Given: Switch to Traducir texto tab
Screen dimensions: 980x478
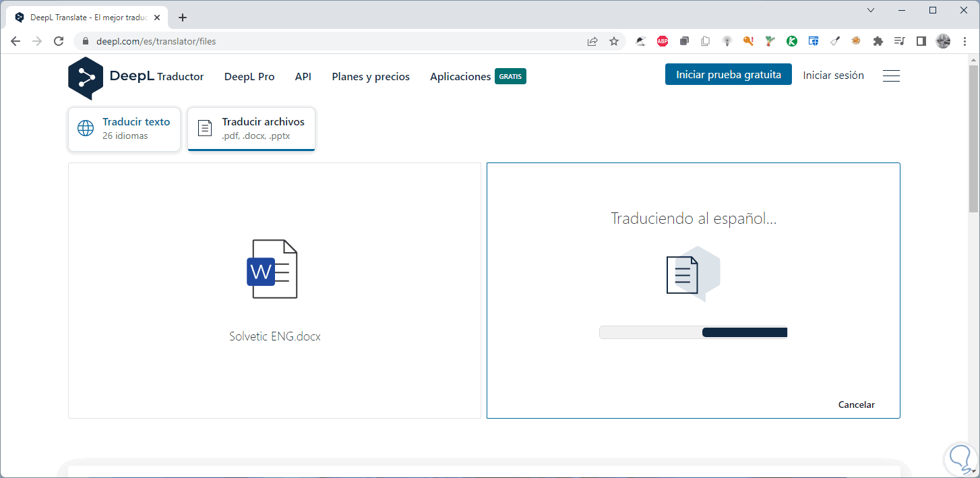Looking at the screenshot, I should (x=125, y=129).
